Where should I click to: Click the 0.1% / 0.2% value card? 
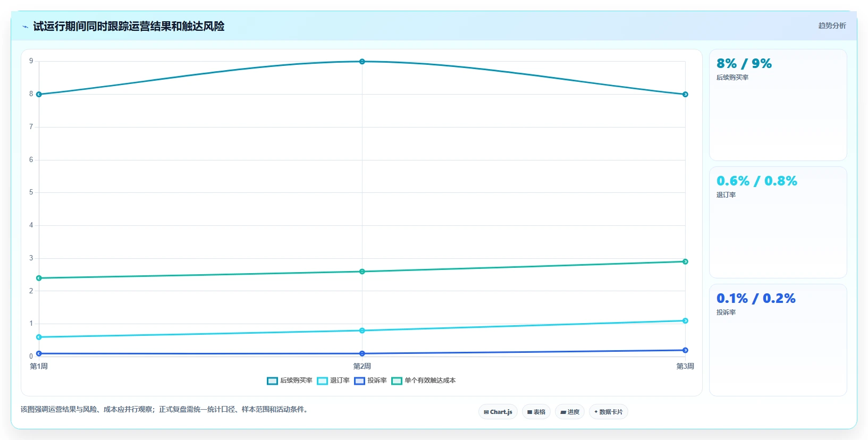click(x=778, y=340)
